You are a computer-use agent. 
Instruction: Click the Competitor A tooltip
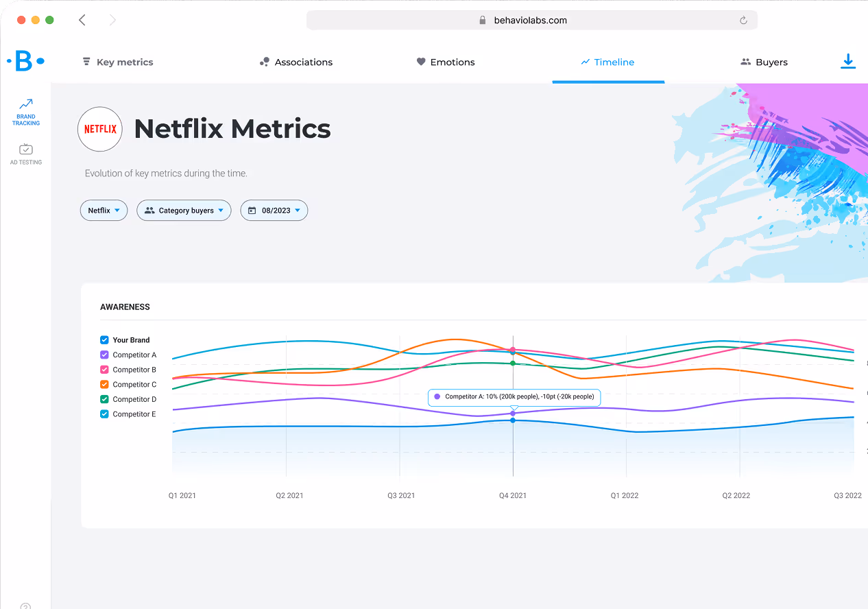tap(514, 397)
